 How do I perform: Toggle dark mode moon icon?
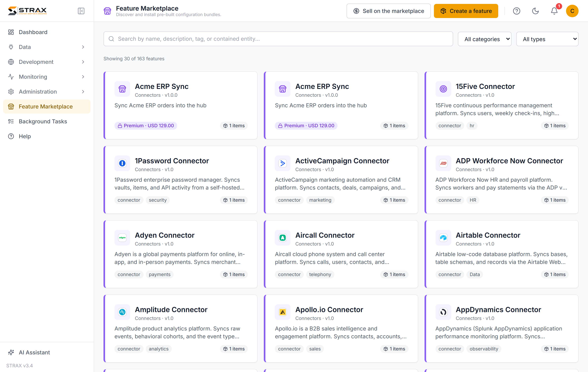click(535, 11)
